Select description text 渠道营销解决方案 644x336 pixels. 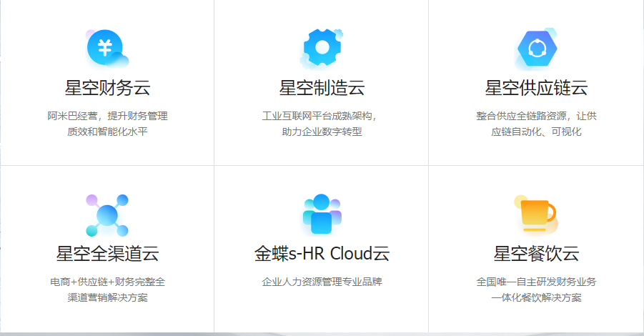[x=108, y=297]
